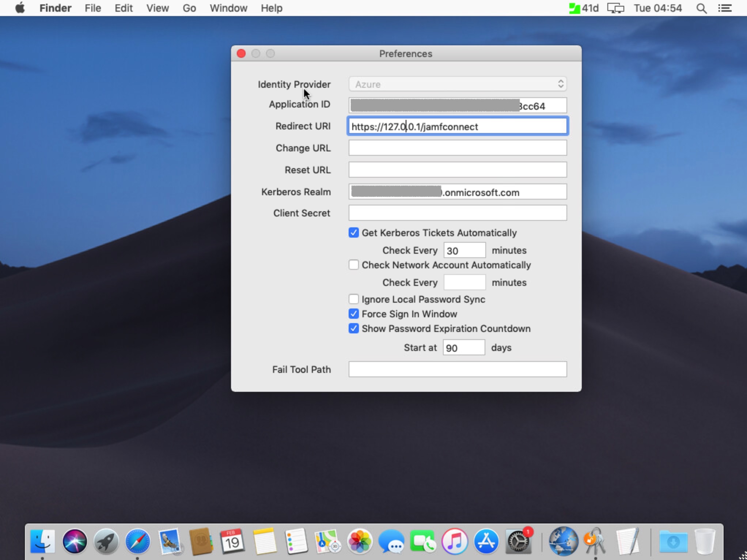The image size is (747, 560).
Task: Open the App Store from Dock
Action: [x=486, y=541]
